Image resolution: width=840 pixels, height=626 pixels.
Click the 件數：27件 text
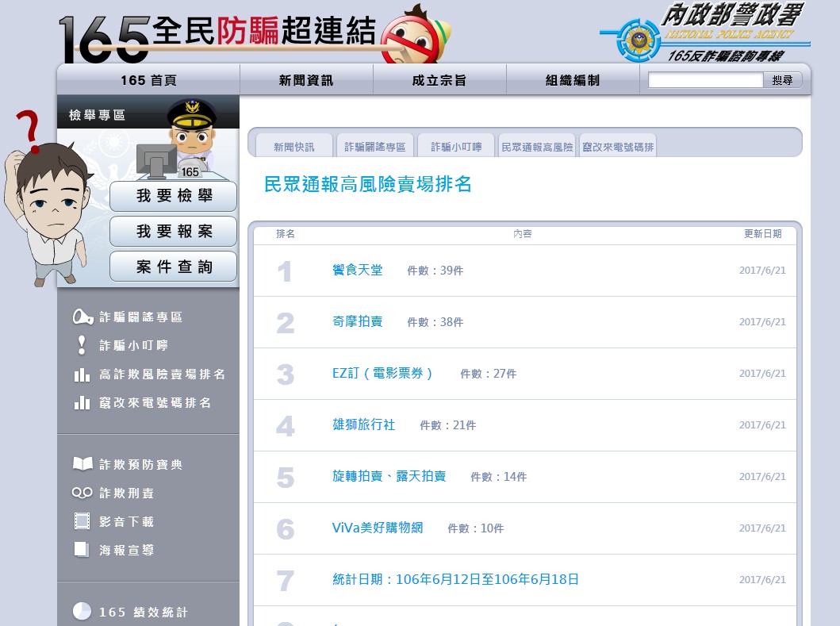coord(489,374)
